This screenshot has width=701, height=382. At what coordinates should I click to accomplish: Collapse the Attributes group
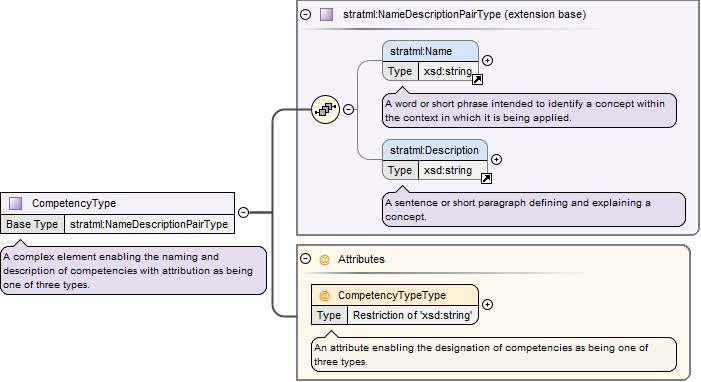point(305,259)
